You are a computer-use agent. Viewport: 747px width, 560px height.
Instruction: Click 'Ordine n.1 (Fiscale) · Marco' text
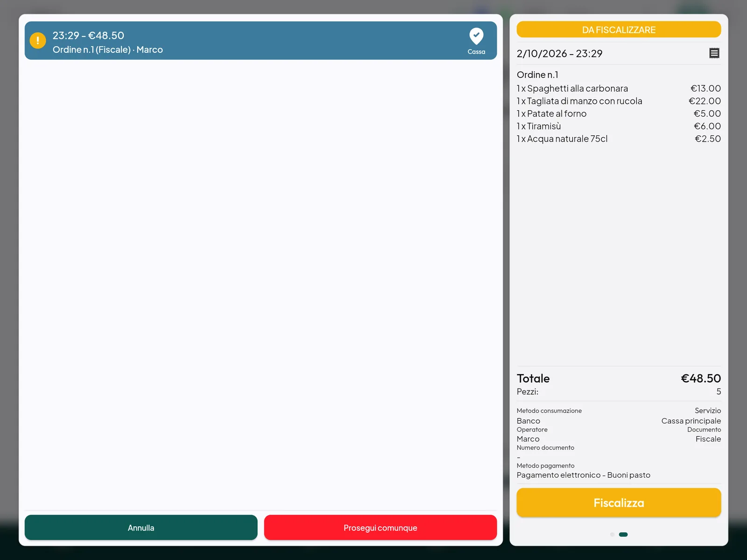click(108, 50)
